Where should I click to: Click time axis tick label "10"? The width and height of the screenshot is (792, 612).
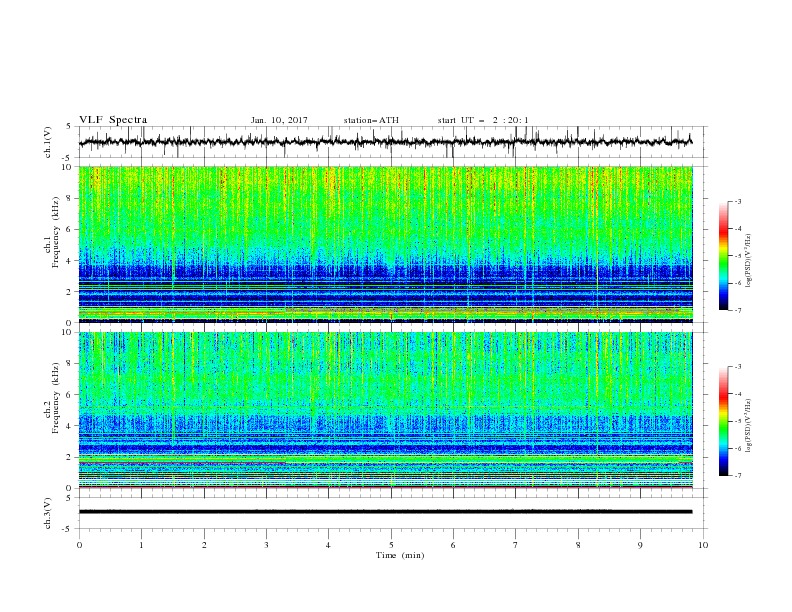pos(703,545)
